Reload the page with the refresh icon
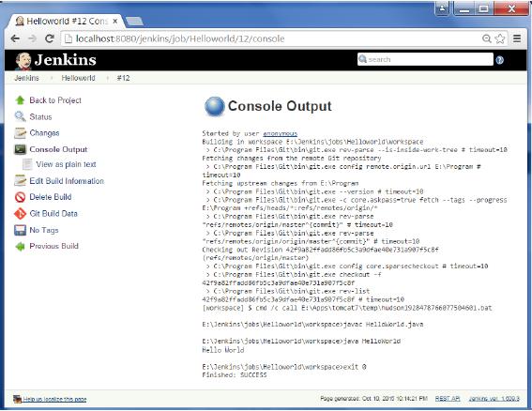Viewport: 532px width, 411px height. (50, 38)
